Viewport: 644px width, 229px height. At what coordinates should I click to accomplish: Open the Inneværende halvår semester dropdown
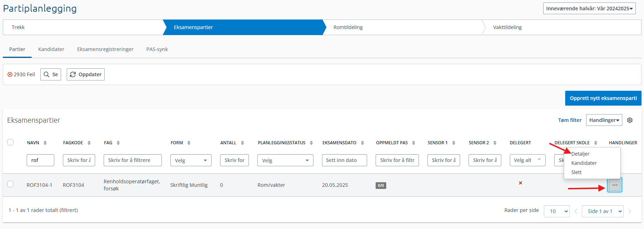[589, 9]
